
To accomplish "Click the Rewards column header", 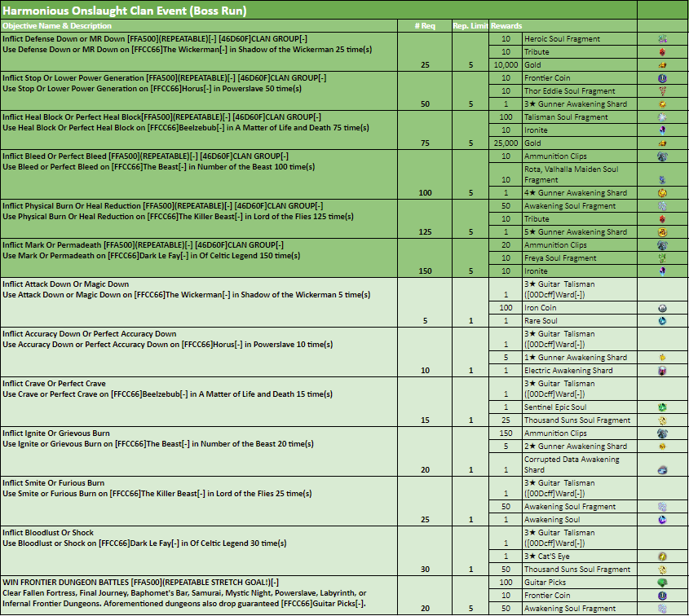I will (506, 26).
